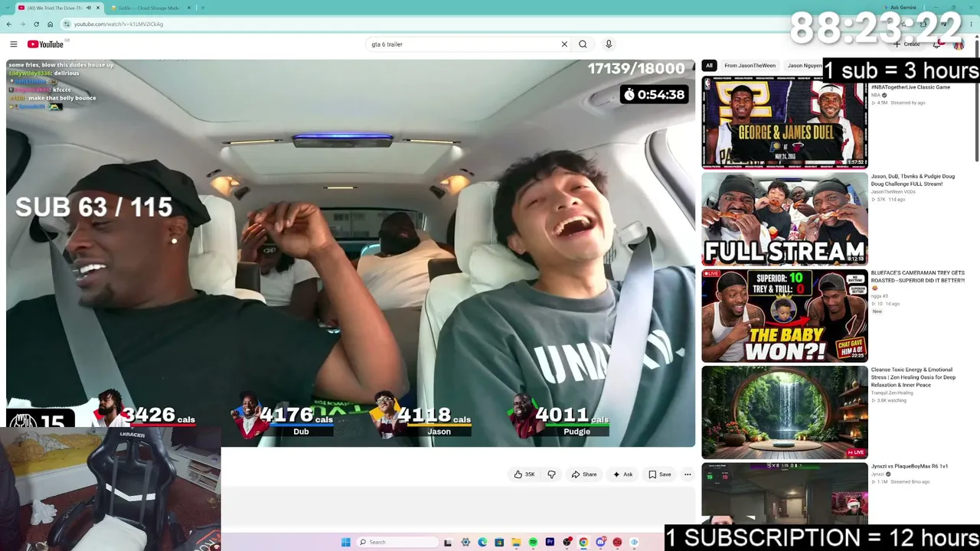The image size is (980, 551).
Task: Launch Microsoft Edge from the taskbar
Action: point(482,542)
